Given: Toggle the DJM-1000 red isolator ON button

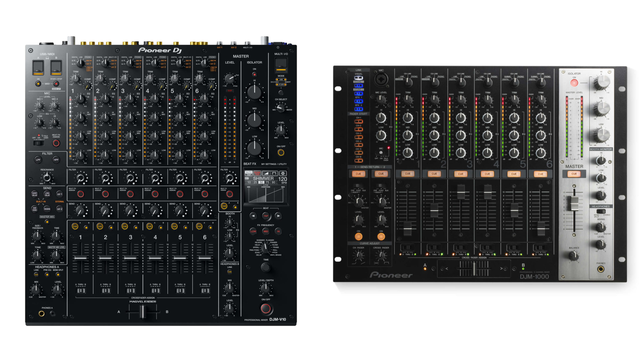Looking at the screenshot, I should [574, 83].
